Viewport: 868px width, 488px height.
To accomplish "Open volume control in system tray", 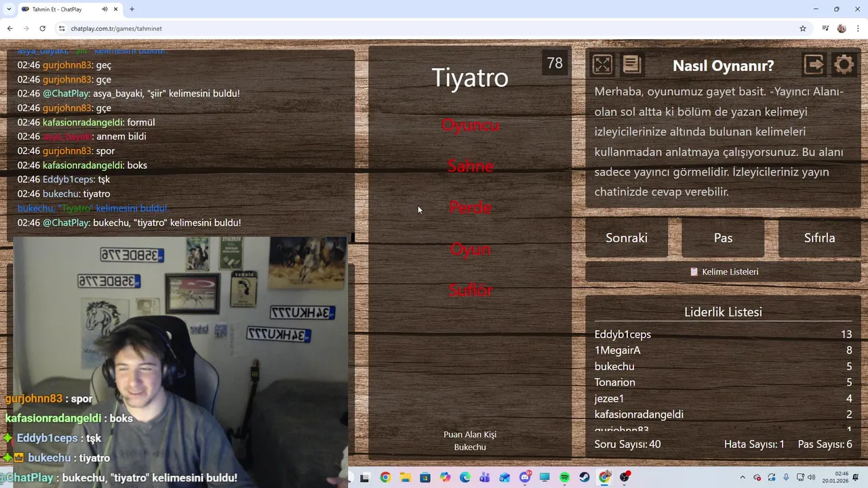I will coord(811,478).
